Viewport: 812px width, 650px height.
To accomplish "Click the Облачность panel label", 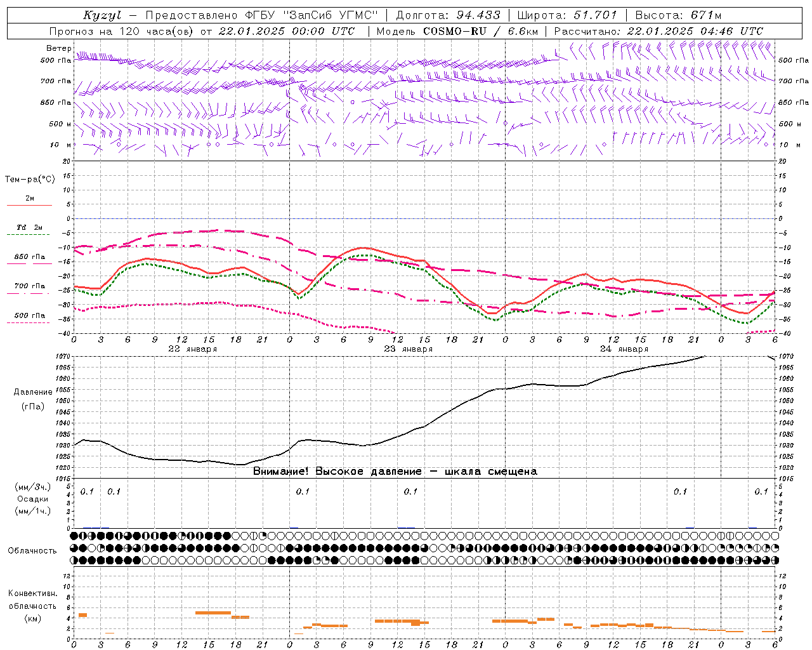I will point(32,551).
